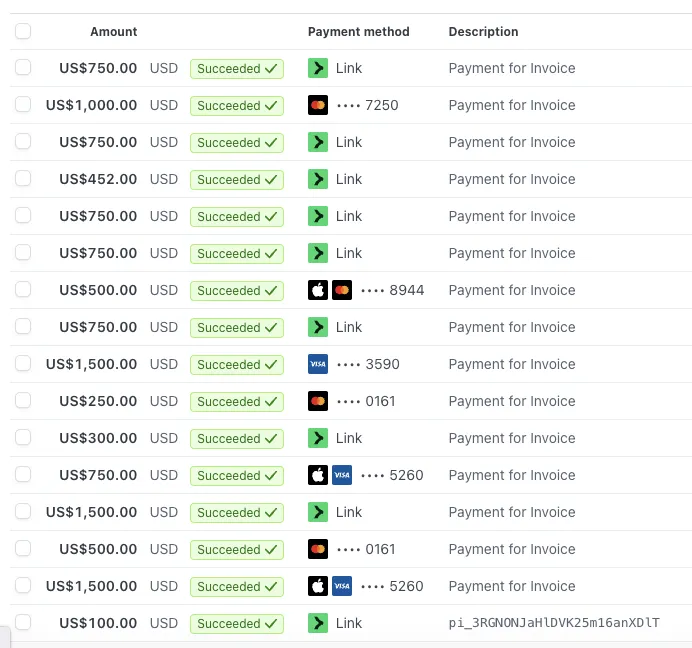
Task: Click the Description column header
Action: [483, 31]
